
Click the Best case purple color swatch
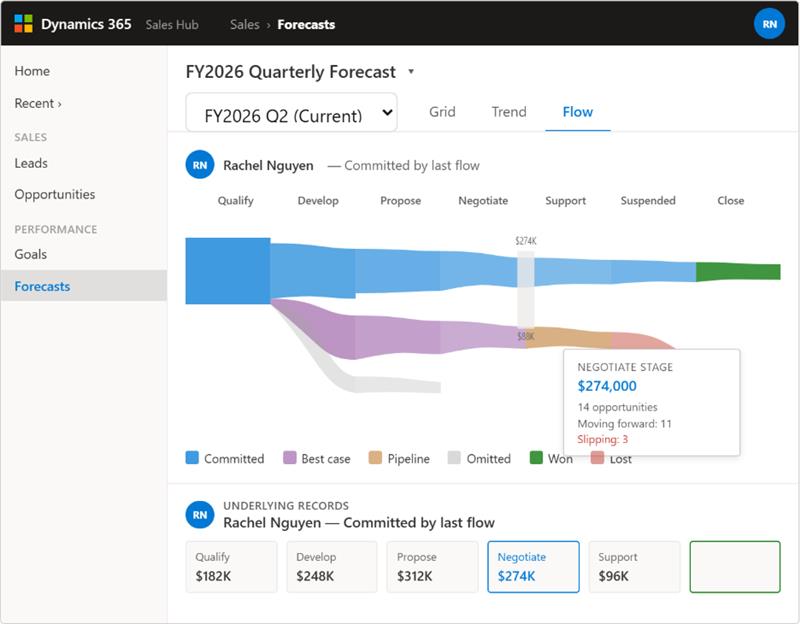tap(288, 459)
